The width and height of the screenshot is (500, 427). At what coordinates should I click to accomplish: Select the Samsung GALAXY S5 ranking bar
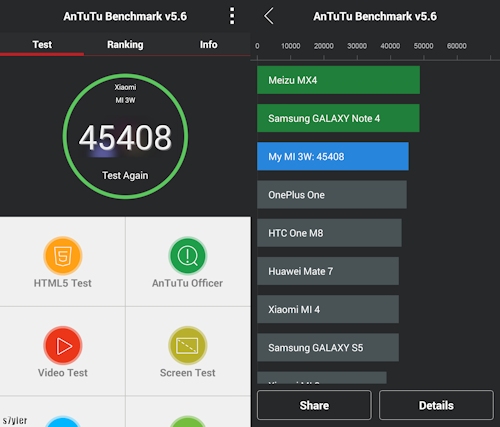(328, 347)
